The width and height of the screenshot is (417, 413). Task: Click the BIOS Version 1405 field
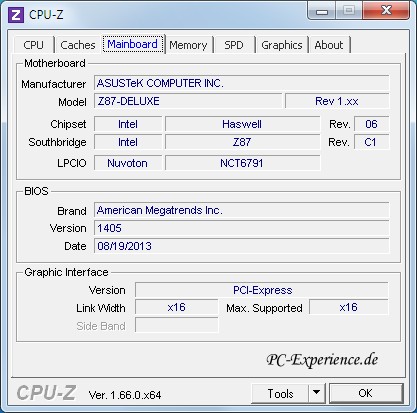pyautogui.click(x=241, y=228)
